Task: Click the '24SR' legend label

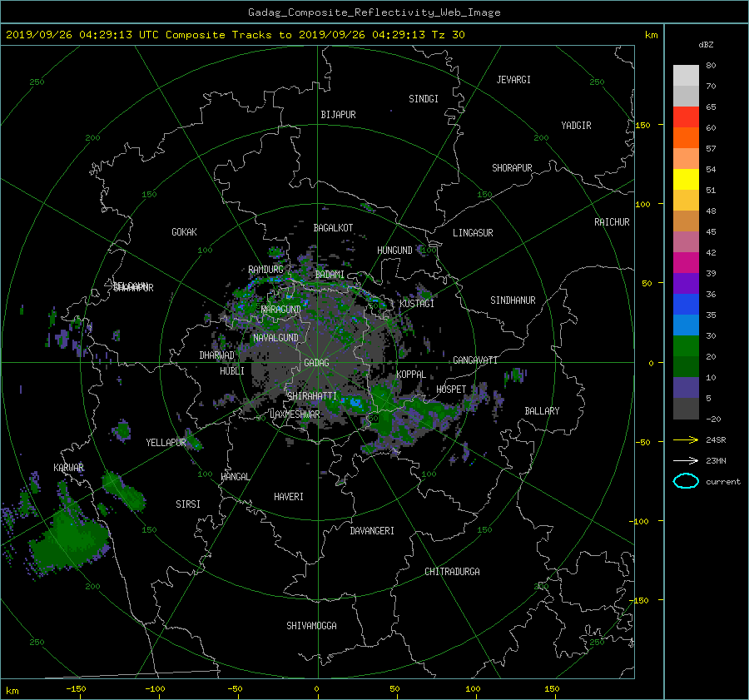Action: click(x=716, y=439)
